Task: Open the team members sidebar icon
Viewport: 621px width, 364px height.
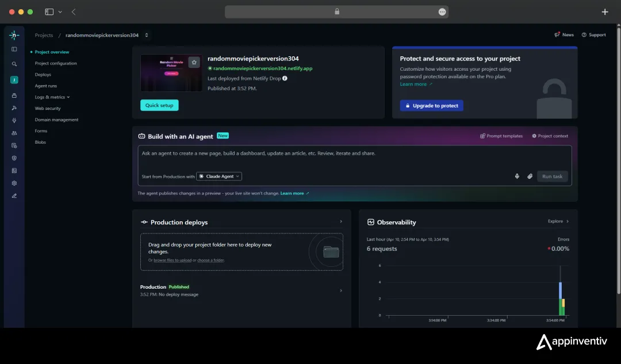Action: click(14, 133)
